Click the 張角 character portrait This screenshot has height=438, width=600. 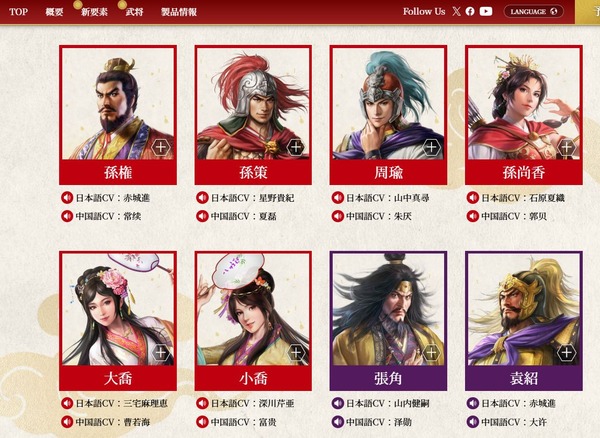point(388,309)
